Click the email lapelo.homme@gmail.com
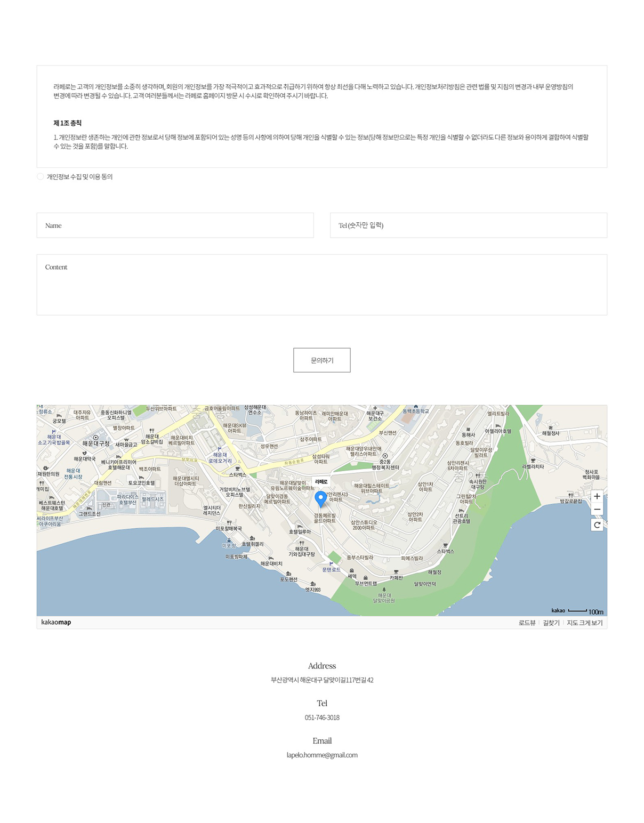The image size is (644, 823). point(322,755)
